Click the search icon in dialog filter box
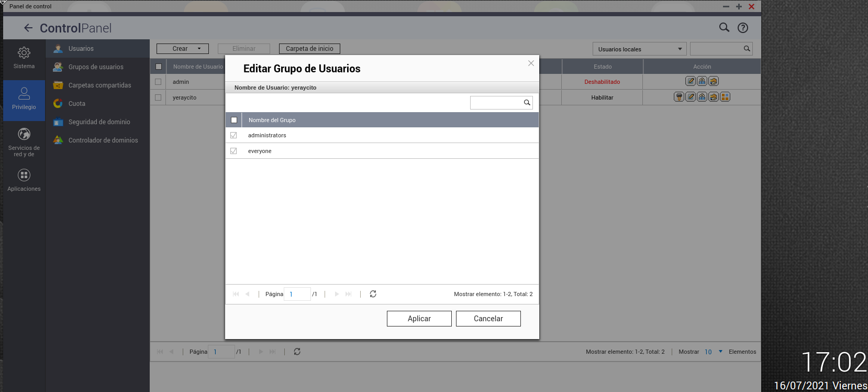This screenshot has height=392, width=868. click(x=527, y=103)
